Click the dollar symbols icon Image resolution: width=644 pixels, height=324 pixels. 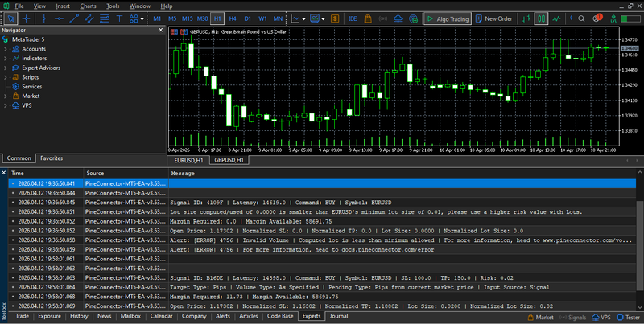tap(335, 18)
